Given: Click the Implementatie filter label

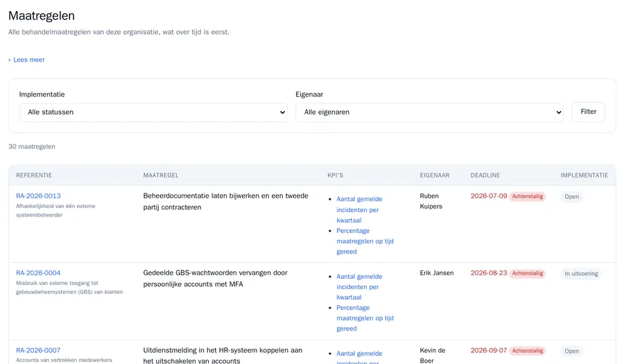Looking at the screenshot, I should click(x=42, y=95).
